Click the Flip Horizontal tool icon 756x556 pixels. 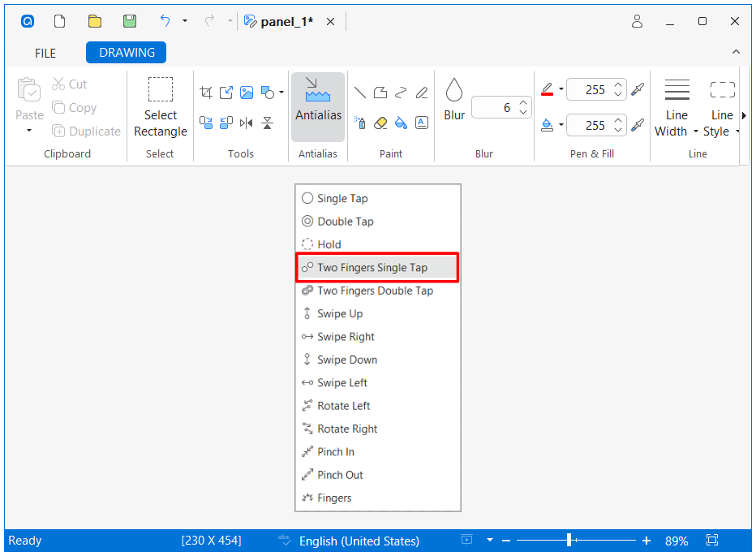pyautogui.click(x=247, y=123)
